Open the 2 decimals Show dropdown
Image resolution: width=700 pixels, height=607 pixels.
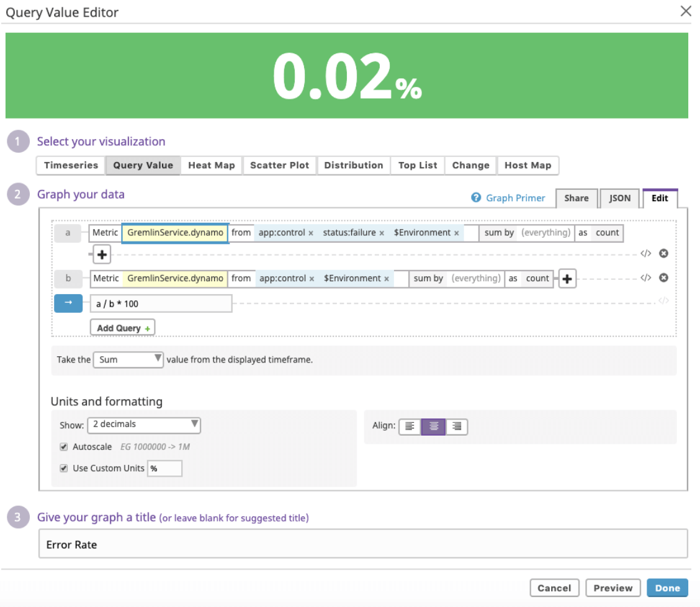click(x=144, y=425)
